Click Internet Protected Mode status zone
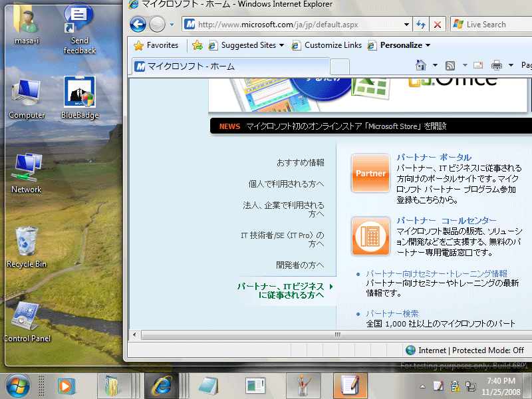The height and width of the screenshot is (399, 532). (x=465, y=350)
